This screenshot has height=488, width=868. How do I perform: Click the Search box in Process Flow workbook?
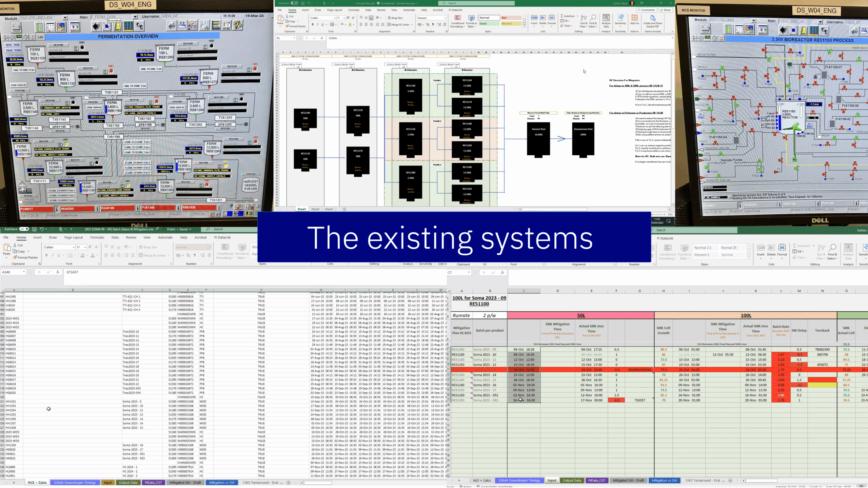(x=476, y=3)
